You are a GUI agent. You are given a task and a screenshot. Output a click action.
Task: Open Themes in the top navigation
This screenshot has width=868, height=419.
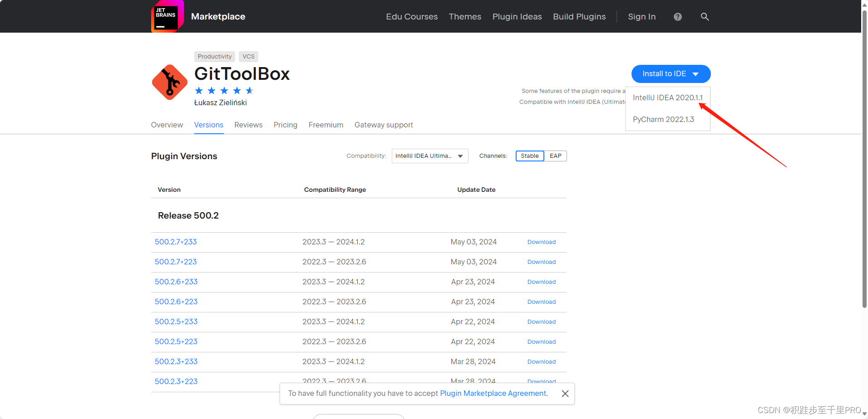pyautogui.click(x=465, y=17)
